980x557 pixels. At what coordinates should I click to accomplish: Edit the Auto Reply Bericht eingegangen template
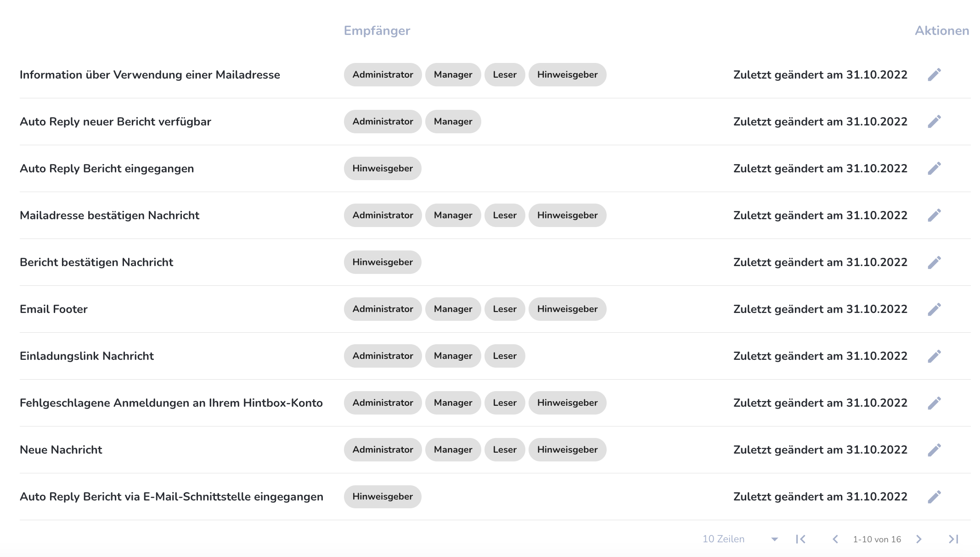point(934,168)
